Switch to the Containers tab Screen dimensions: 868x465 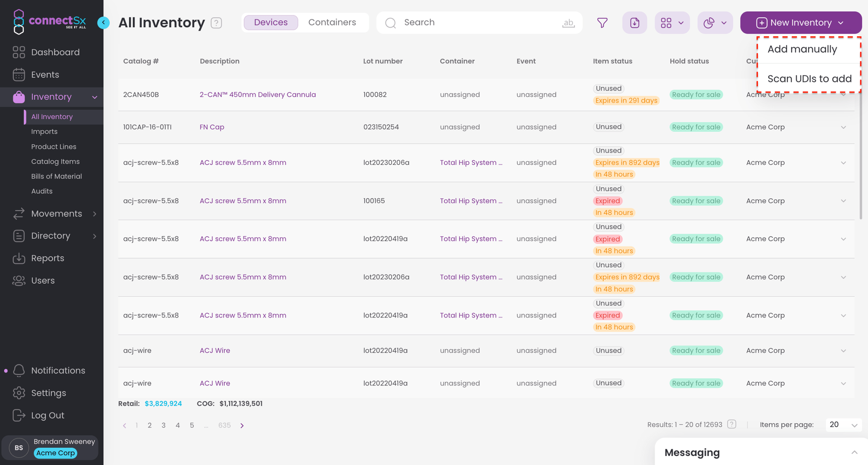tap(333, 22)
